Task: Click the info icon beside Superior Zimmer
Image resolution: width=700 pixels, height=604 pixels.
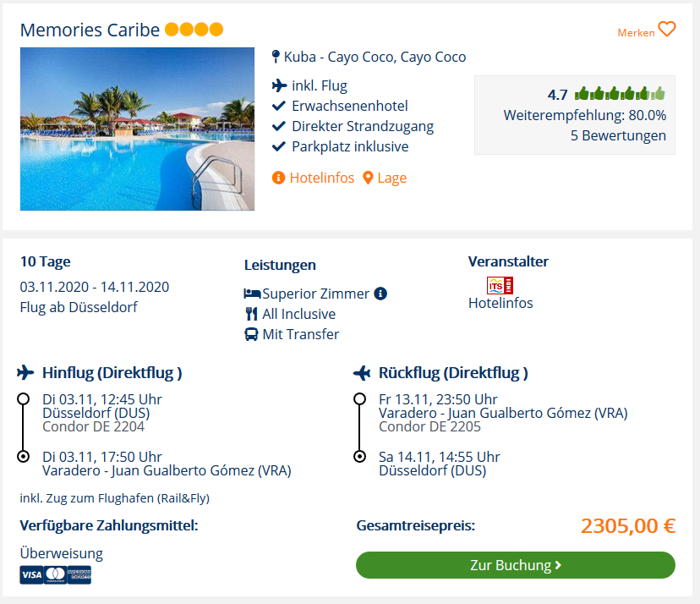Action: tap(380, 294)
